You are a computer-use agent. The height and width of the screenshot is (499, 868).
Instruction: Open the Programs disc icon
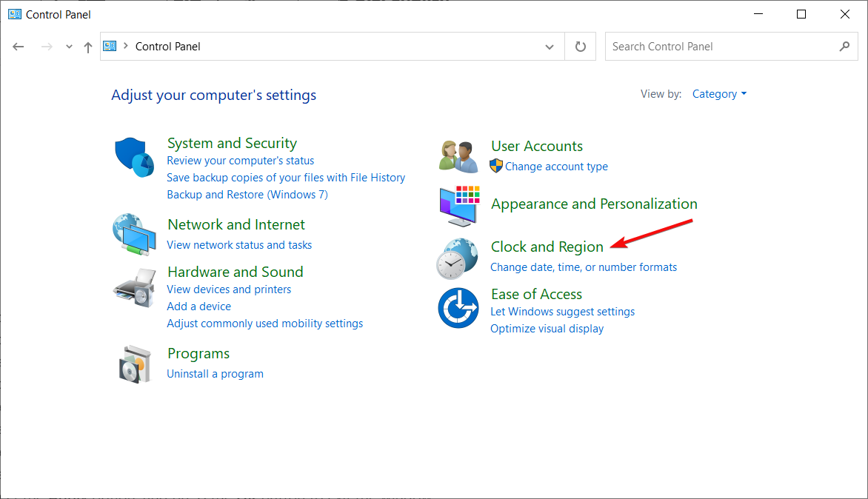pos(134,364)
